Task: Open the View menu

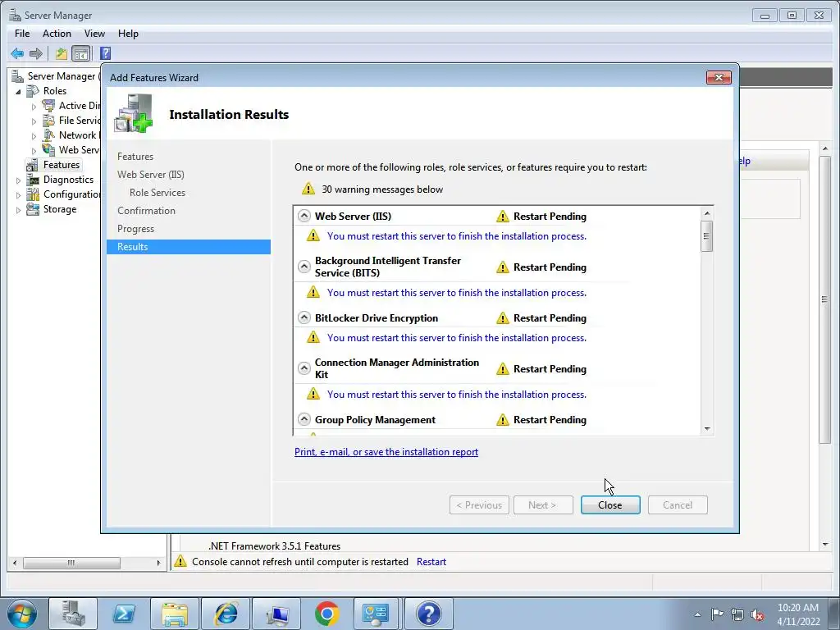Action: 94,33
